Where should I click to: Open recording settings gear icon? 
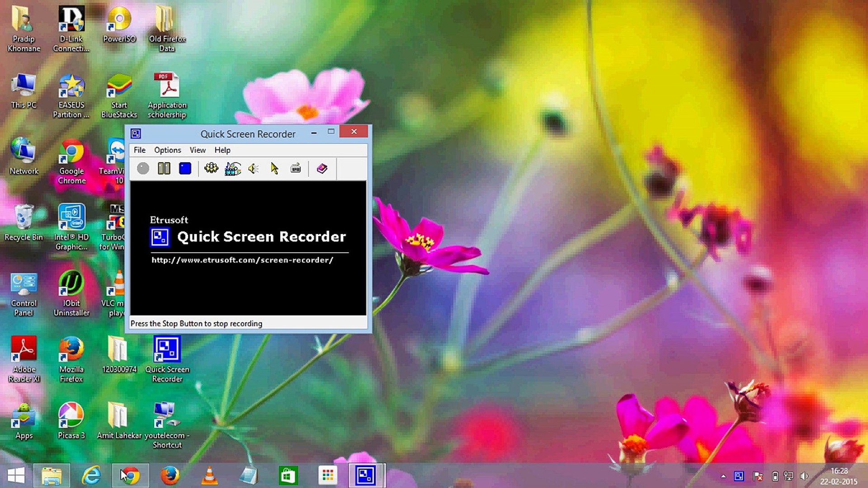click(x=211, y=169)
